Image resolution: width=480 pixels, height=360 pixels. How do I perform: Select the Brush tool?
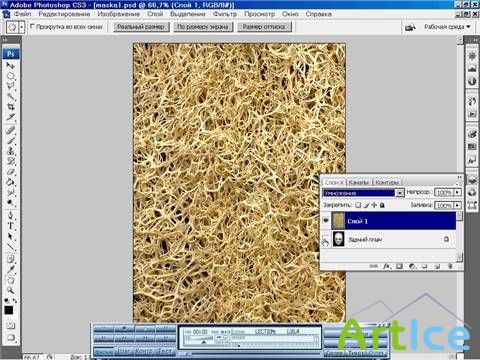click(x=10, y=141)
